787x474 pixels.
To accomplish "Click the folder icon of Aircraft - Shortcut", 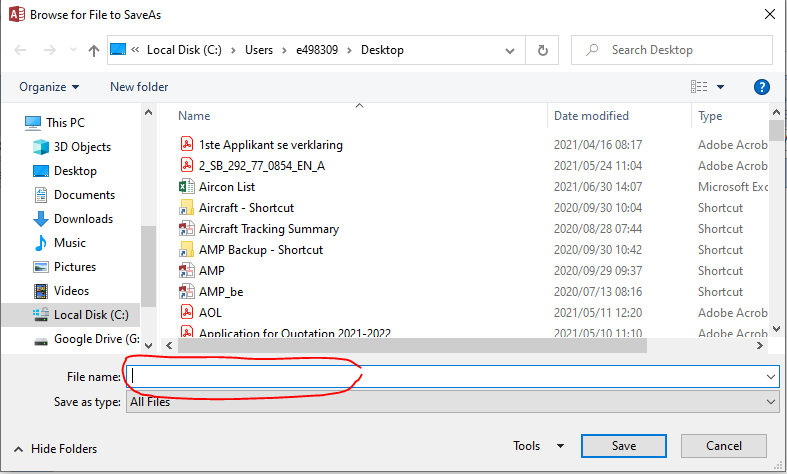I will (x=187, y=207).
